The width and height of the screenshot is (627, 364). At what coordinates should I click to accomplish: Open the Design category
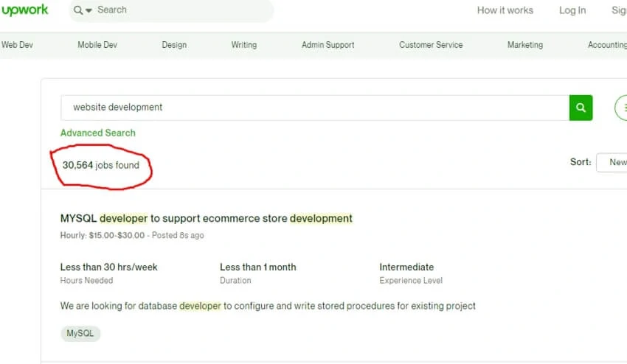click(x=174, y=45)
